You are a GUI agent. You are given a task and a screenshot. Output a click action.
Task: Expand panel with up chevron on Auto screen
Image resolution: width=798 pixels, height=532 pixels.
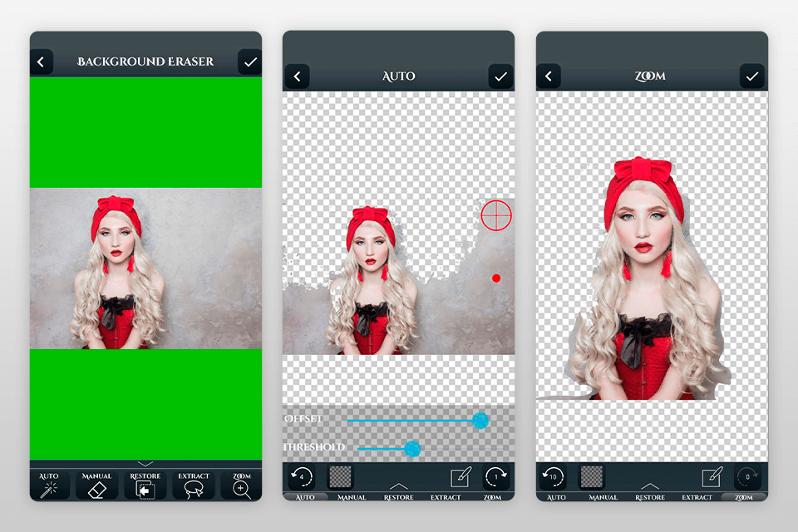[x=398, y=486]
